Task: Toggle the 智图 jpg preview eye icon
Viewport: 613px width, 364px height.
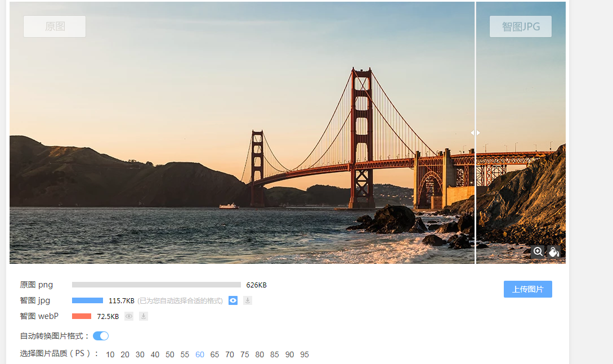Action: click(233, 300)
